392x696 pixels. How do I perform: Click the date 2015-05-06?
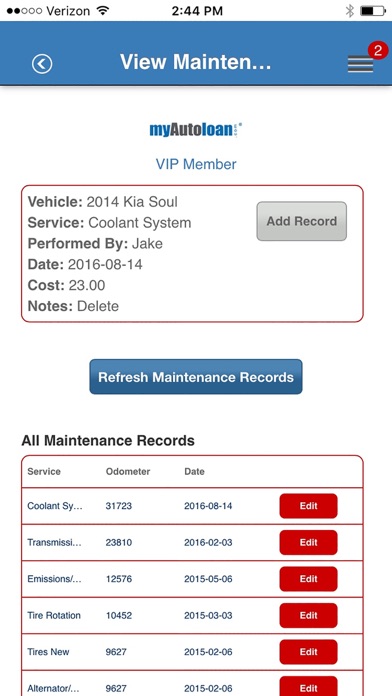coord(208,579)
